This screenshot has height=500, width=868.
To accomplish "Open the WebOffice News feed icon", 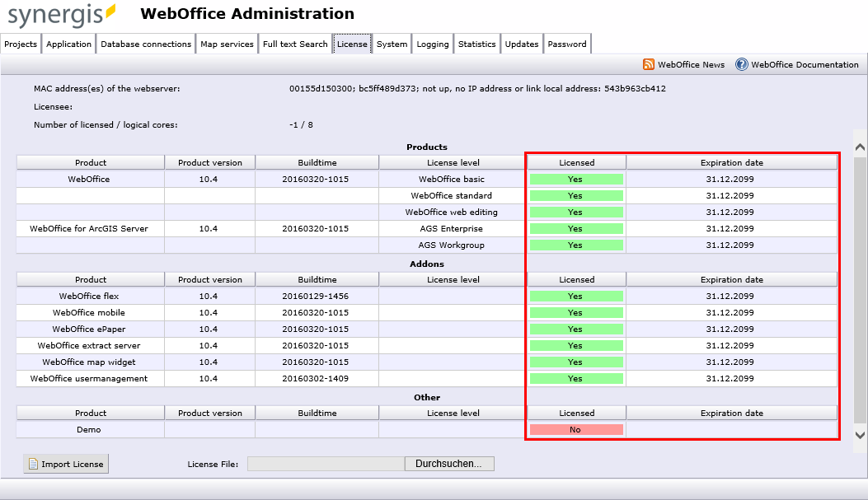I will [650, 64].
